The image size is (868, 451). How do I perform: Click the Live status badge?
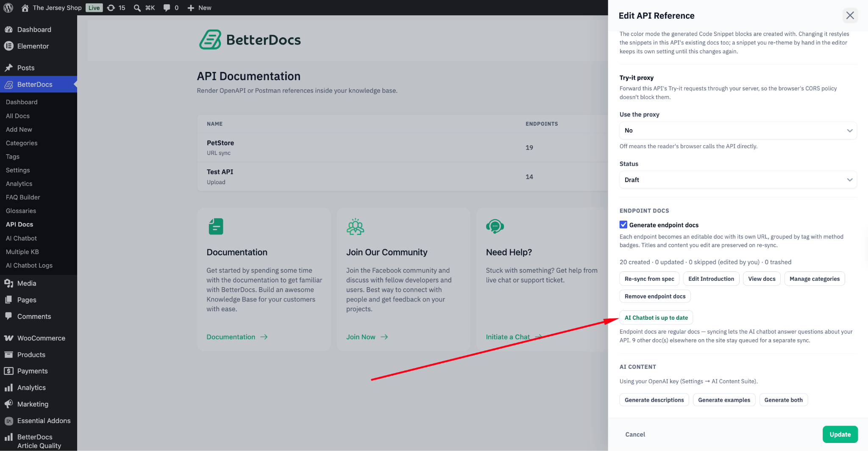pyautogui.click(x=94, y=8)
